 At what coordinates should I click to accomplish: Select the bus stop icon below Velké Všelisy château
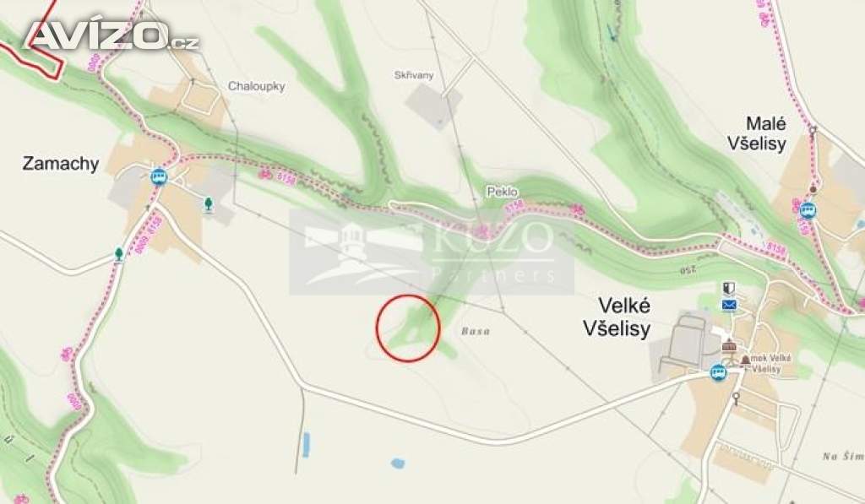[718, 372]
